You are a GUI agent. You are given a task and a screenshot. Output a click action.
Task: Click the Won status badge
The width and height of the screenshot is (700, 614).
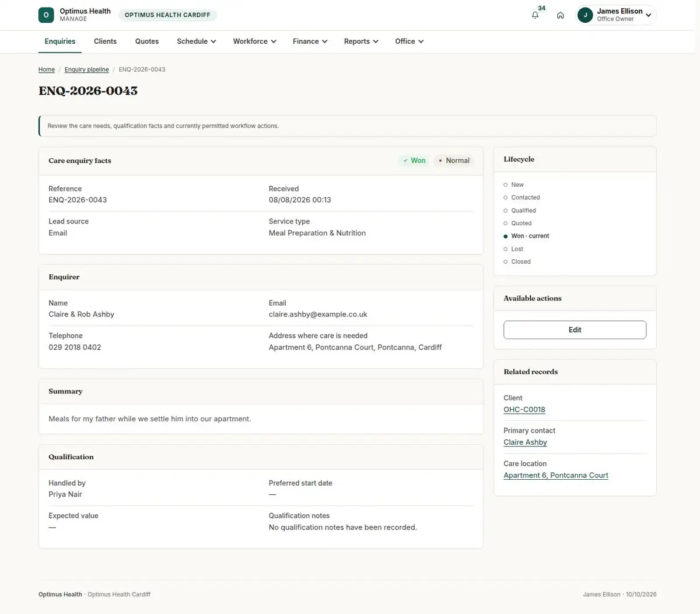[414, 161]
